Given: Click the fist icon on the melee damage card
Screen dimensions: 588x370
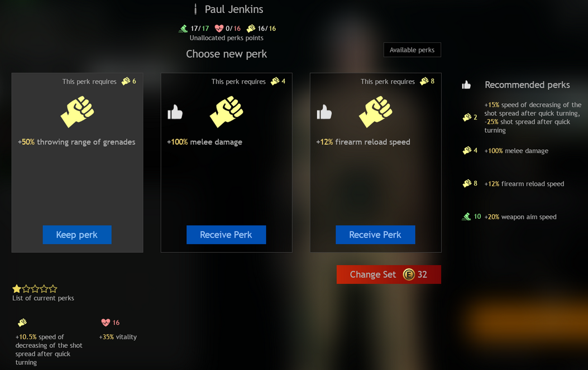Looking at the screenshot, I should (227, 112).
